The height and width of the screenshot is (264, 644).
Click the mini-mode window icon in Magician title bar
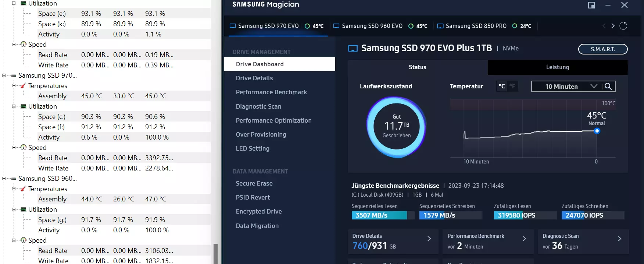tap(591, 5)
